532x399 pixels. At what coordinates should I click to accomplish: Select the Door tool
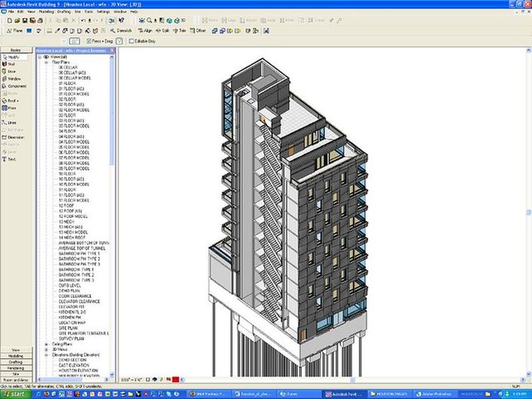12,72
